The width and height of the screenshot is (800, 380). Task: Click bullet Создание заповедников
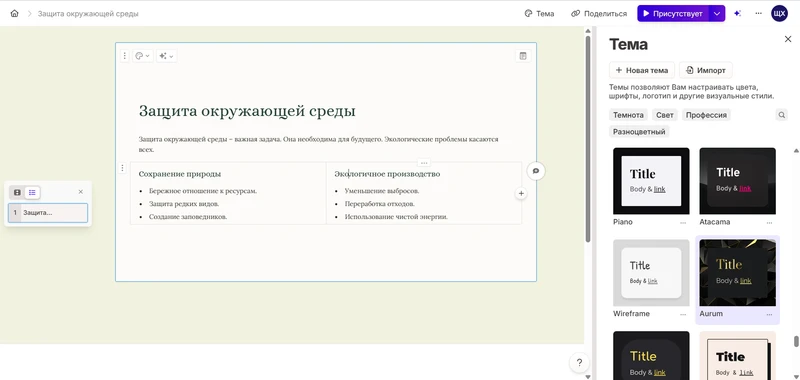coord(188,216)
